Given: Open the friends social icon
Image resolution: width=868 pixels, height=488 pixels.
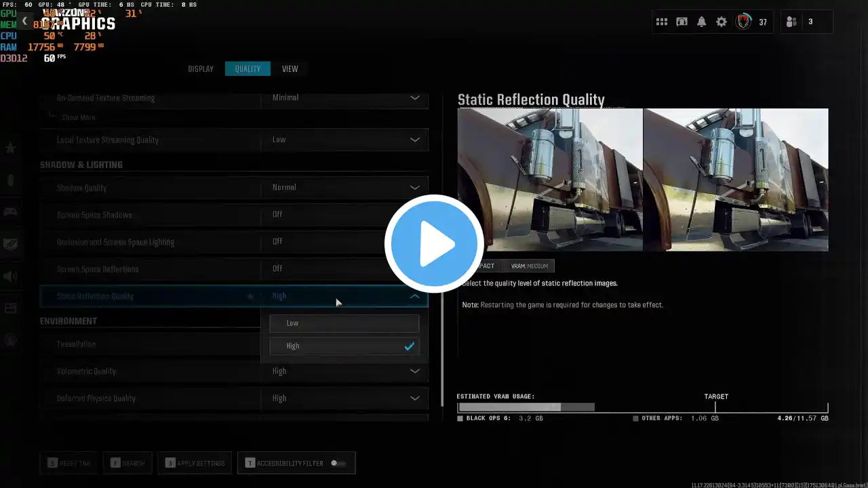Looking at the screenshot, I should point(791,22).
